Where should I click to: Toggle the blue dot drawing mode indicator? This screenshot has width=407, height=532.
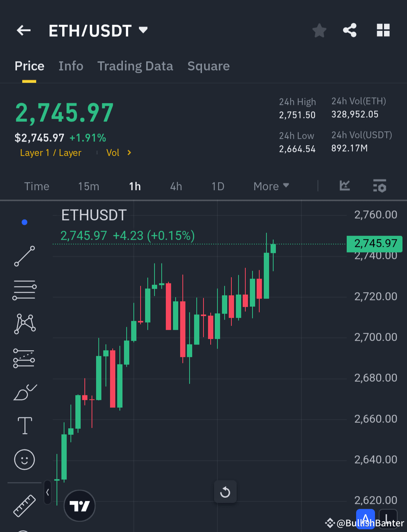(24, 222)
